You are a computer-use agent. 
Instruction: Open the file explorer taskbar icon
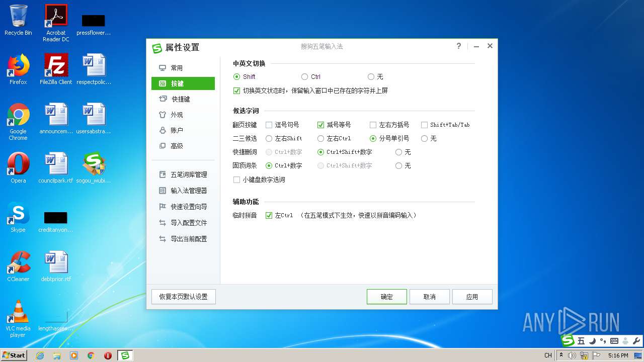[x=57, y=355]
